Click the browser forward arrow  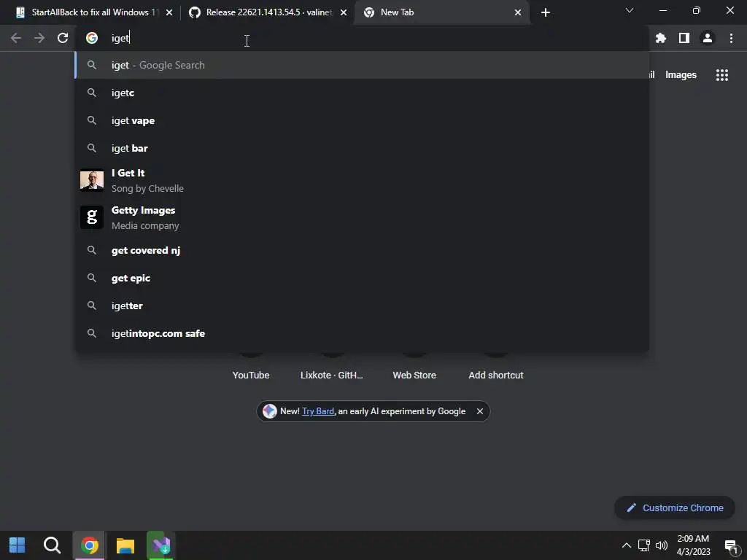[x=39, y=38]
